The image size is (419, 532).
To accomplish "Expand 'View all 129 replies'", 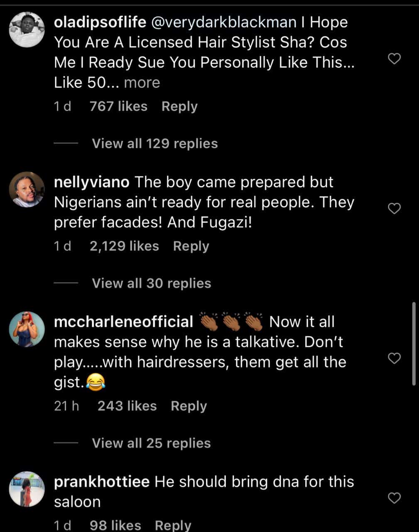I will pyautogui.click(x=154, y=143).
